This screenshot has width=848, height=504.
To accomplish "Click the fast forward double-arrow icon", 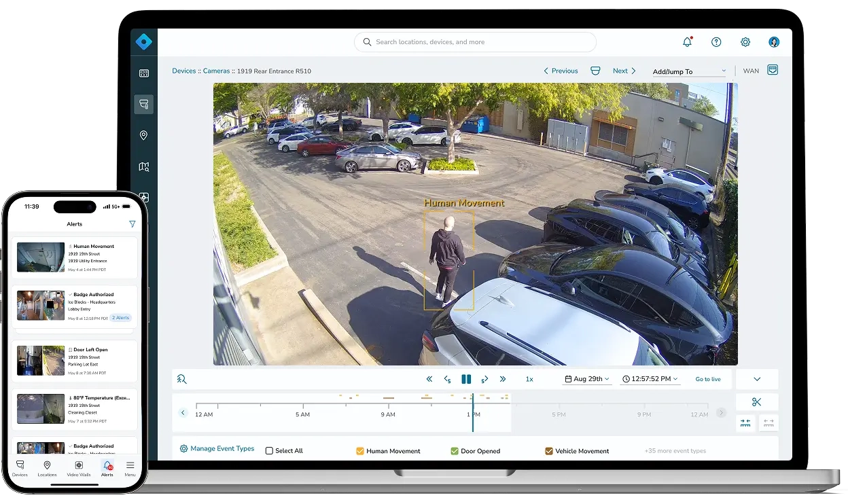I will pos(503,379).
